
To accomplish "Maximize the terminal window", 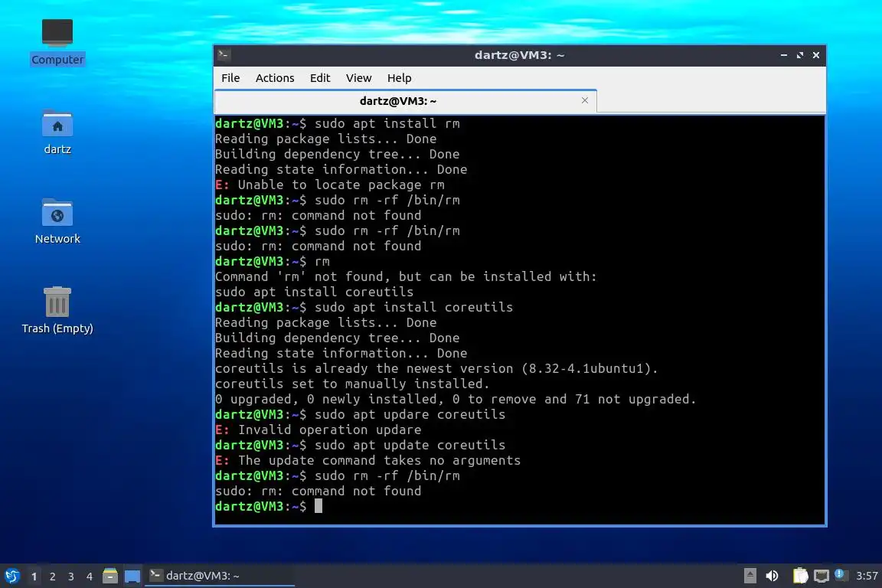I will [800, 55].
